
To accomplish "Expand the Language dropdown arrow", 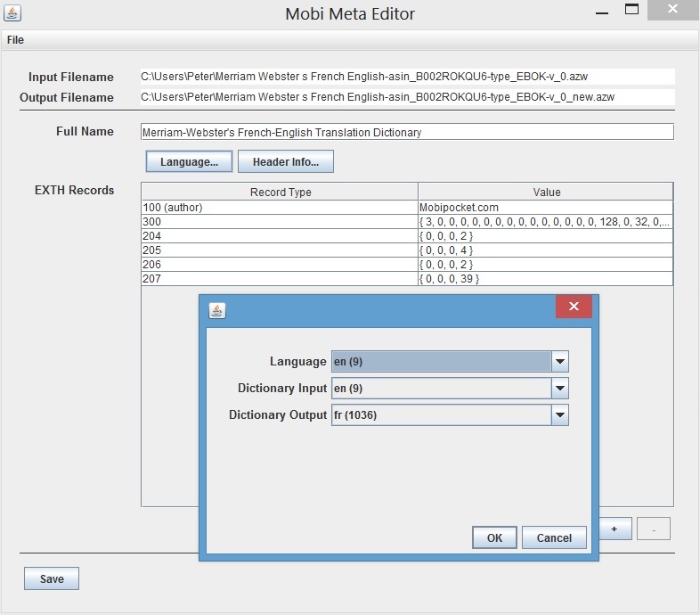I will (x=560, y=361).
